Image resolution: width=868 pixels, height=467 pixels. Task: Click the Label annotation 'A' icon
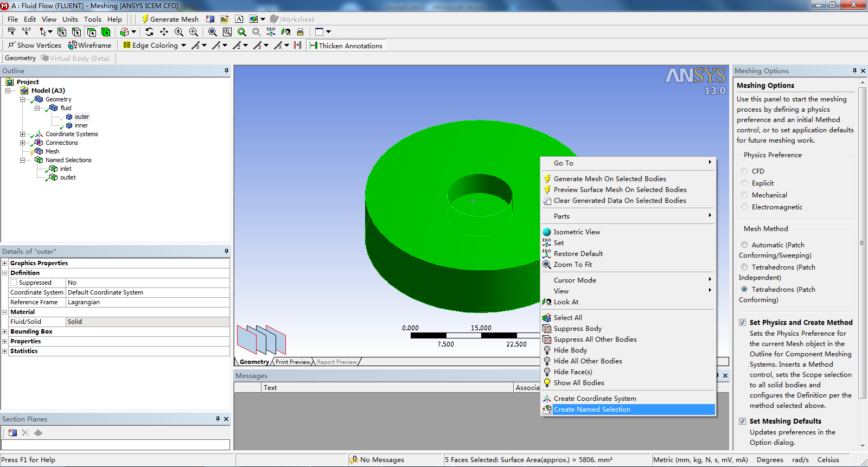(x=239, y=19)
